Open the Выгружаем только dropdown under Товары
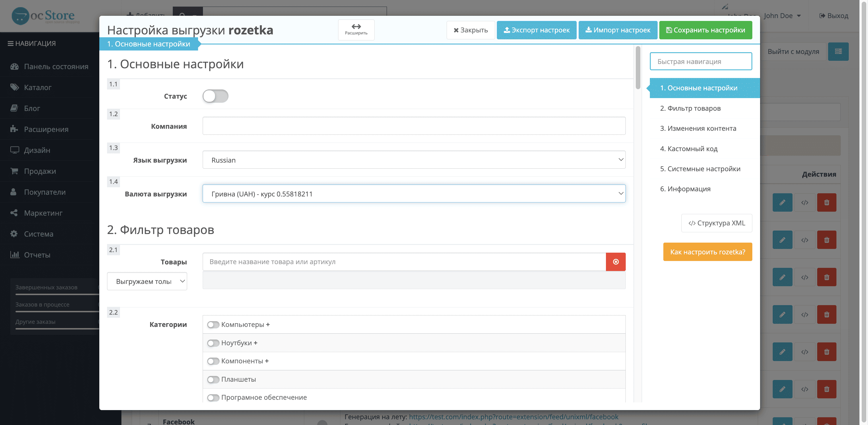 [147, 281]
